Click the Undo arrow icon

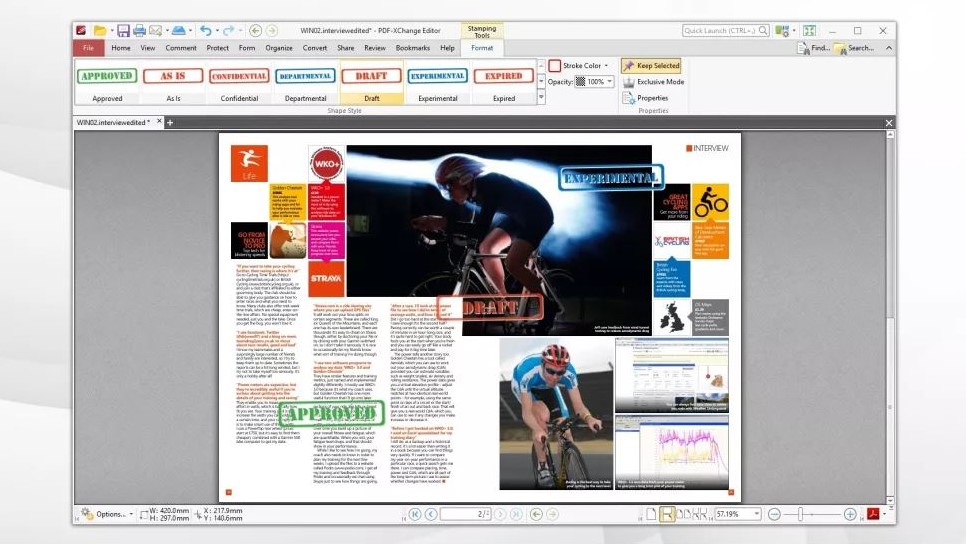[x=205, y=31]
